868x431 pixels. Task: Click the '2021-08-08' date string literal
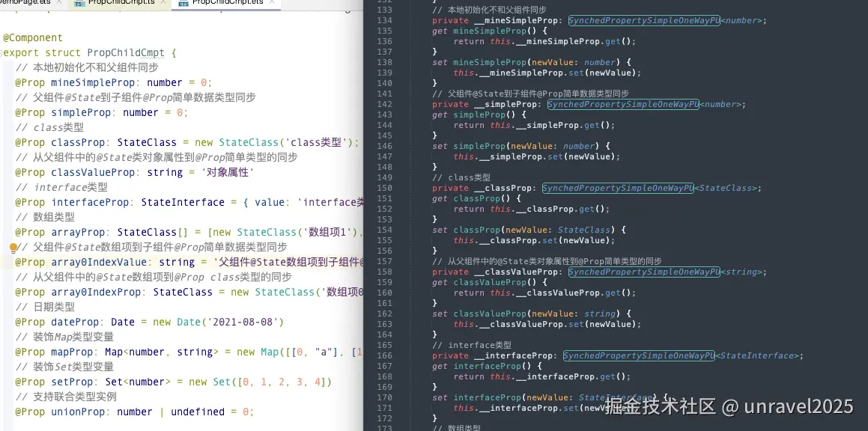point(245,322)
